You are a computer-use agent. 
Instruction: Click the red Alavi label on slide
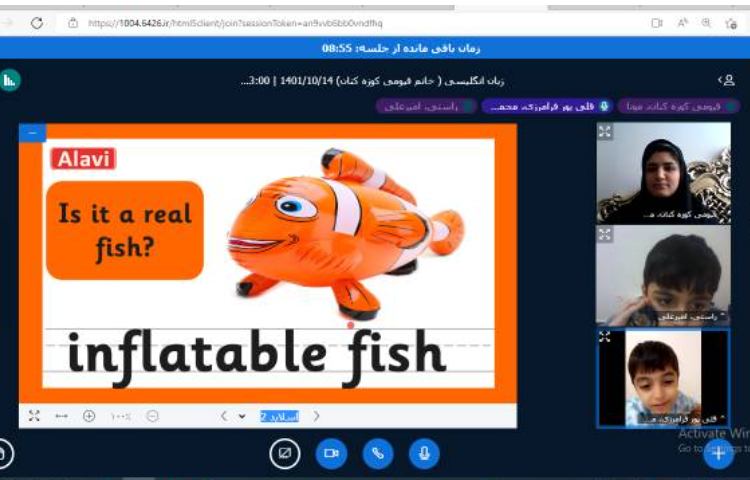(83, 159)
